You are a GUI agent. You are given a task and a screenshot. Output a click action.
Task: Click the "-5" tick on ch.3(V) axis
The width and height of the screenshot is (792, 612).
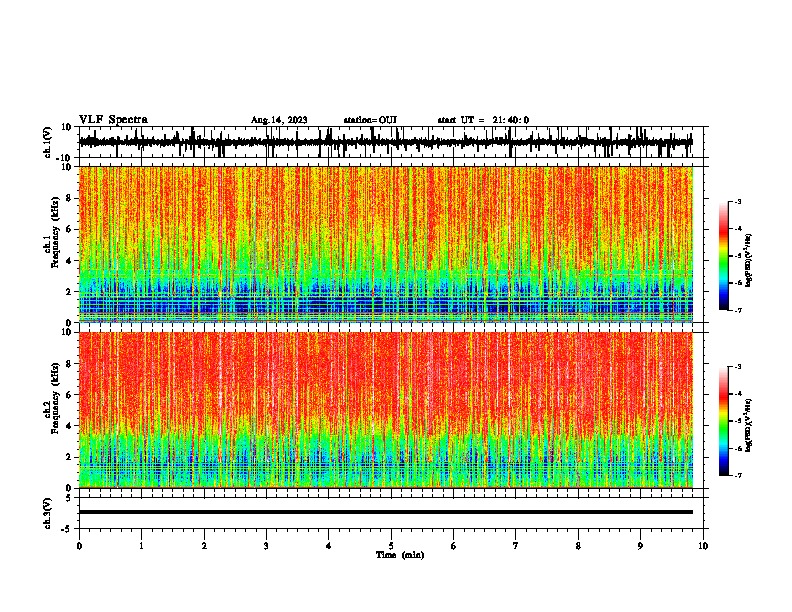[67, 529]
